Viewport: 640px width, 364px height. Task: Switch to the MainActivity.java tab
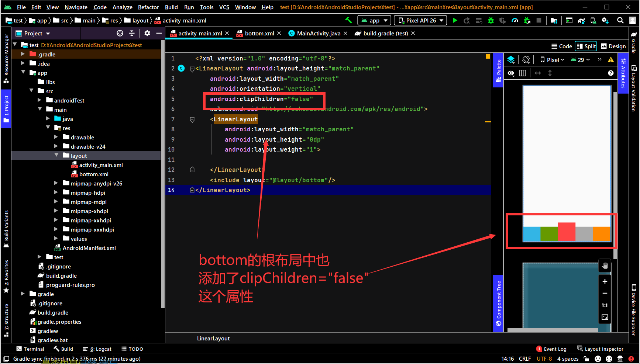coord(318,33)
